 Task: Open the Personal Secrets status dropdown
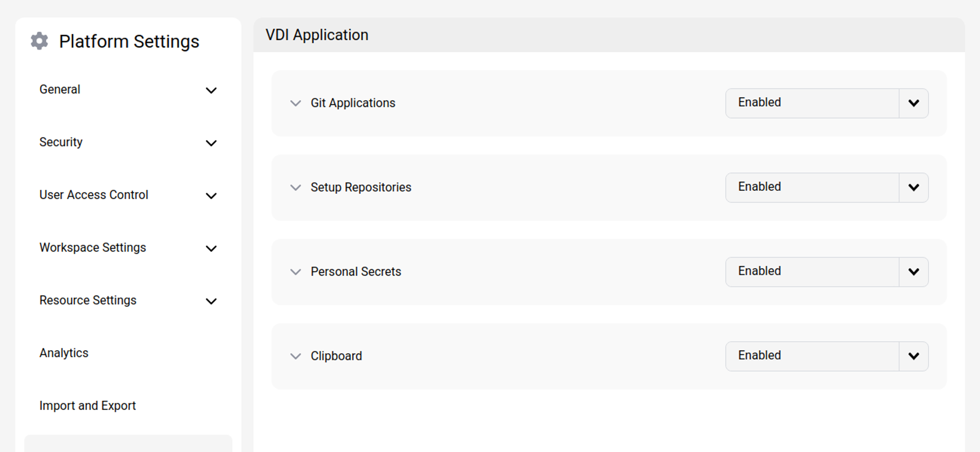[x=913, y=272]
